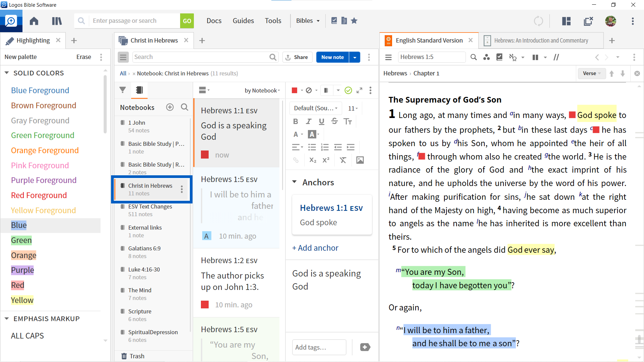Click the All notes breadcrumb link
The image size is (644, 362).
(x=123, y=73)
